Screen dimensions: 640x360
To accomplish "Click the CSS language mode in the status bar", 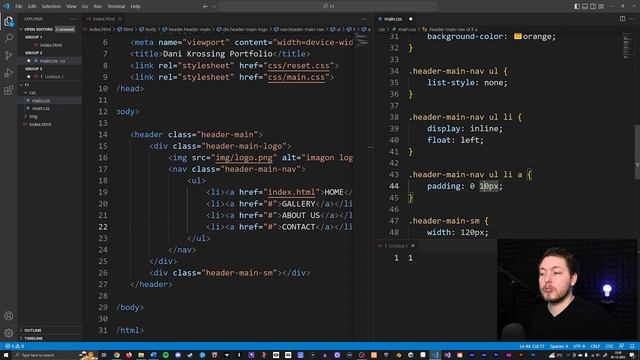I will (x=609, y=346).
